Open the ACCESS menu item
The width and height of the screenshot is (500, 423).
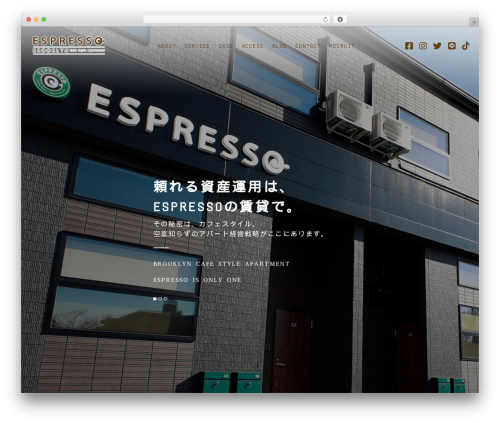252,46
